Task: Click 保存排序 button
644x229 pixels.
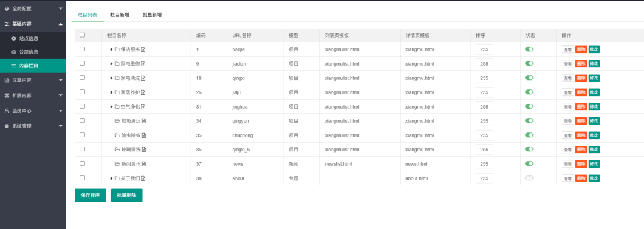Action: point(91,196)
